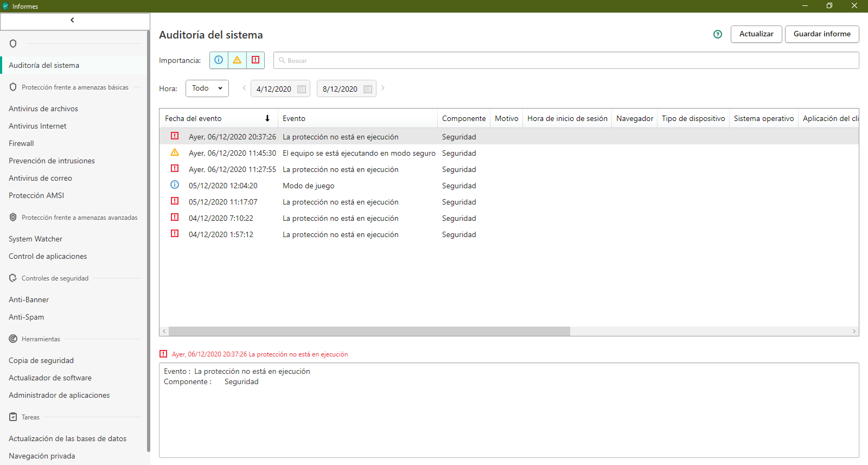868x465 pixels.
Task: Open the Hora dropdown set to Todo
Action: [207, 88]
